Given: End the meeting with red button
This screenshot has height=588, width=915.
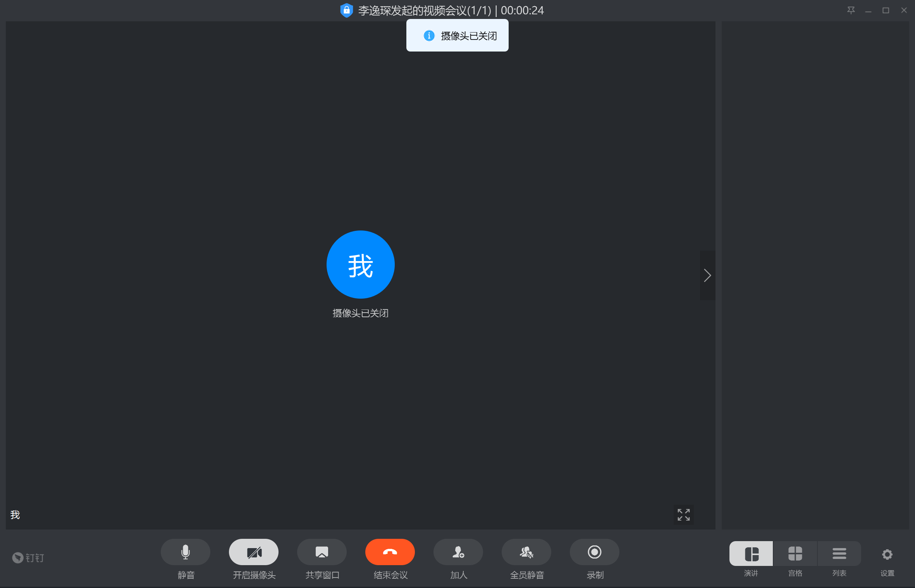Looking at the screenshot, I should (390, 552).
